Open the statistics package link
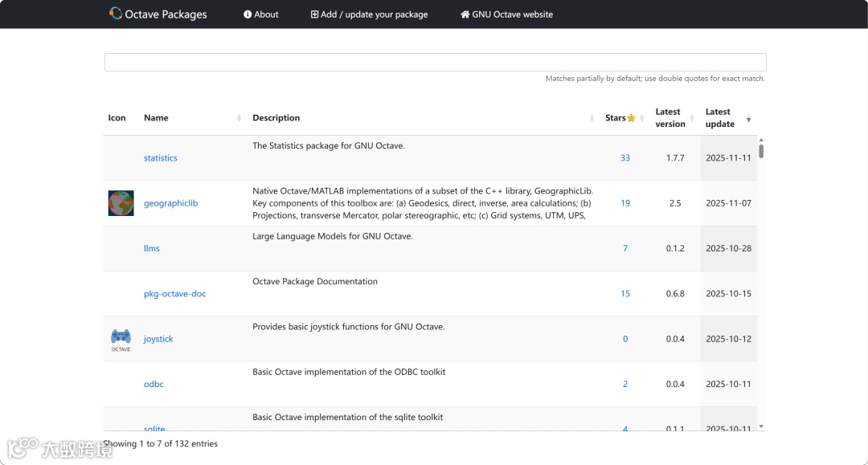 [161, 158]
